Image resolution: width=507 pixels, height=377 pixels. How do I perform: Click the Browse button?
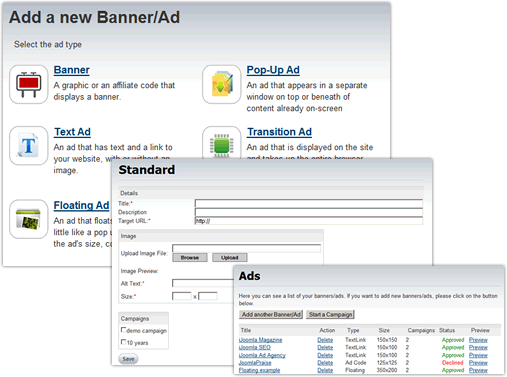pyautogui.click(x=190, y=258)
